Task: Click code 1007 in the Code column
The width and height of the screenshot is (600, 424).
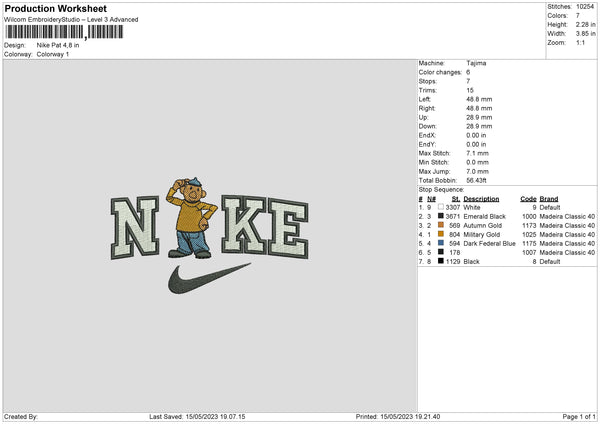Action: [x=529, y=252]
